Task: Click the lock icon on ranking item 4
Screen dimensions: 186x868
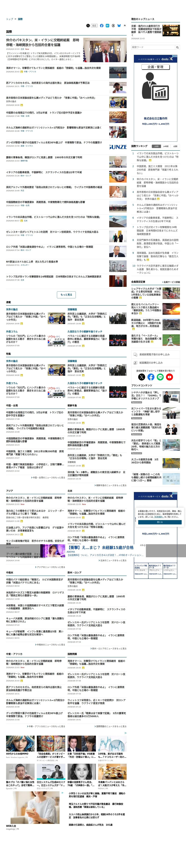Action: pyautogui.click(x=158, y=199)
